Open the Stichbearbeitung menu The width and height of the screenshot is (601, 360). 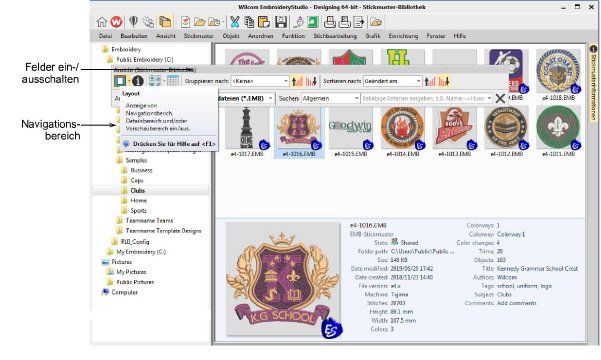[x=335, y=36]
